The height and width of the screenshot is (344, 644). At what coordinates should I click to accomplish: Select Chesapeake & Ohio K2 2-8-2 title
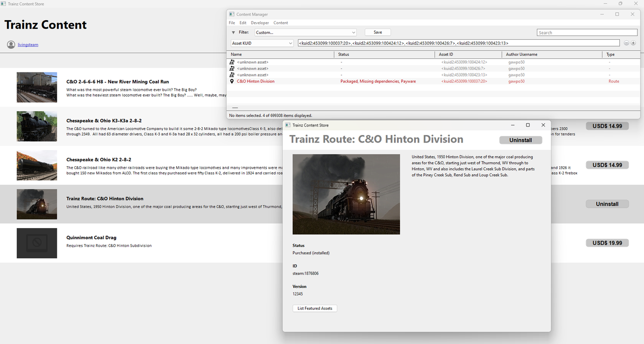(x=99, y=160)
